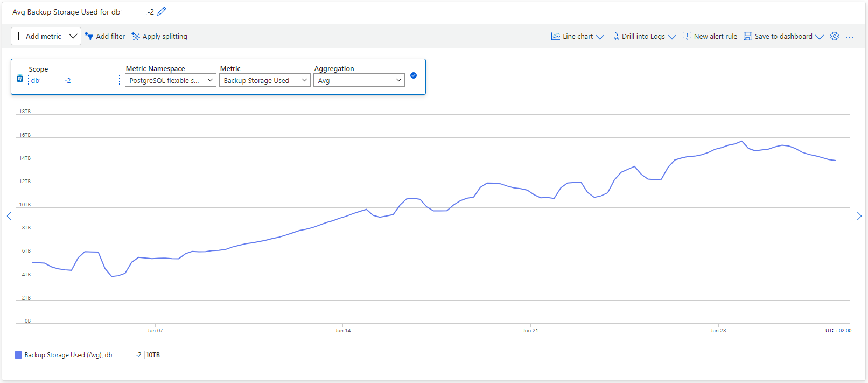868x383 pixels.
Task: Open the Line chart type menu
Action: click(x=577, y=36)
